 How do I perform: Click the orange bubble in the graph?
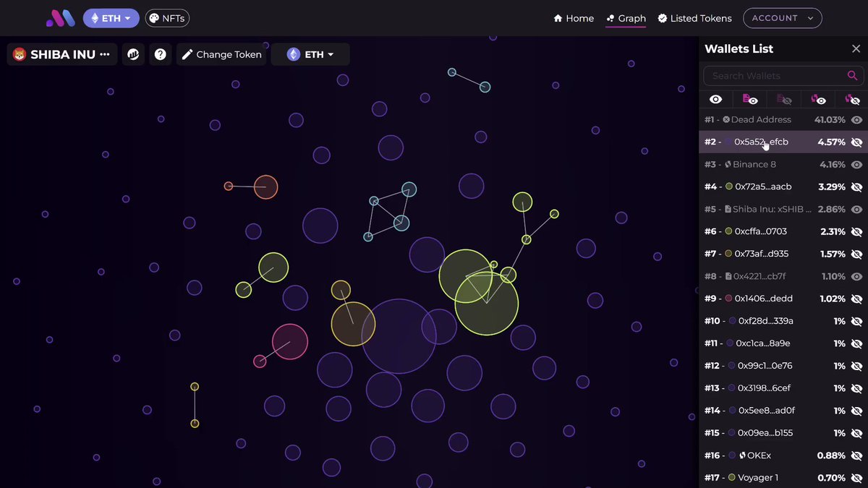coord(266,187)
